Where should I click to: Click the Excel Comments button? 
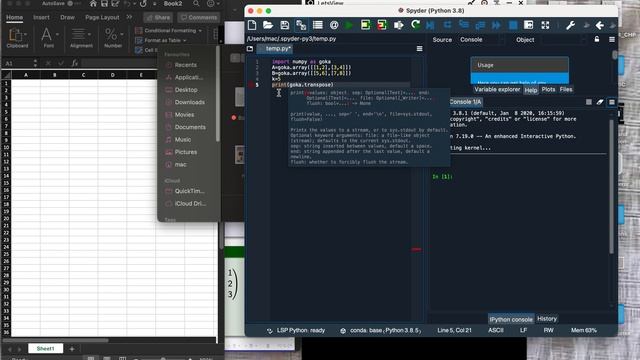[198, 18]
